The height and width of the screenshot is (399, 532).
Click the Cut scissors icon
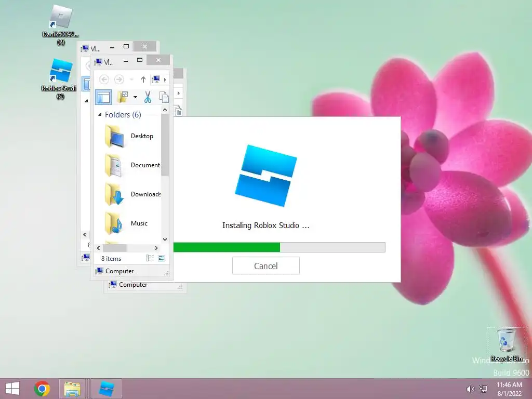coord(148,97)
